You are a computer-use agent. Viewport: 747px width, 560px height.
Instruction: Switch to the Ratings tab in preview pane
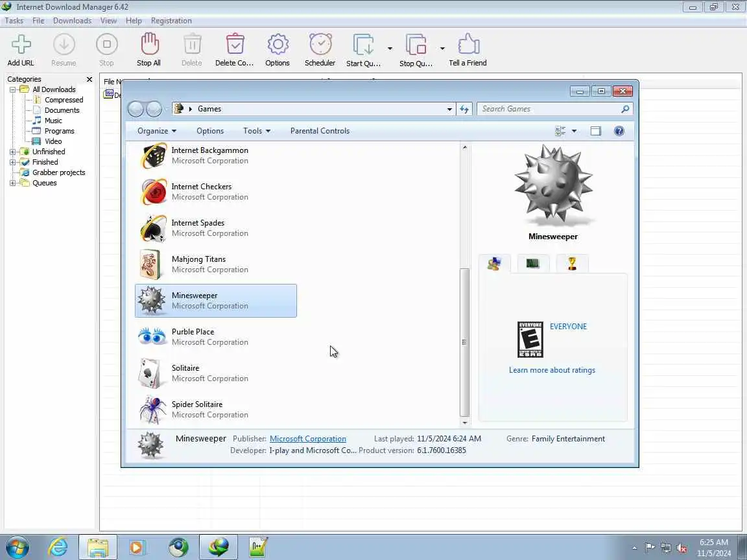pos(495,264)
